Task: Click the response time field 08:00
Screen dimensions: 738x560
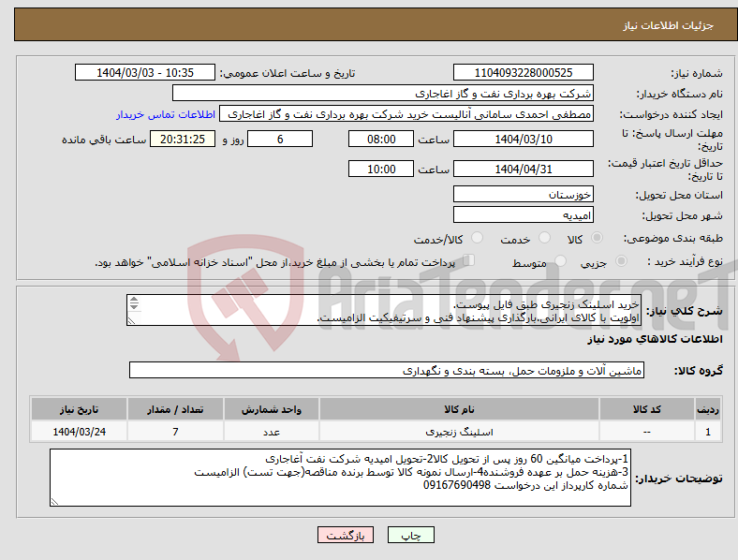Action: 381,139
